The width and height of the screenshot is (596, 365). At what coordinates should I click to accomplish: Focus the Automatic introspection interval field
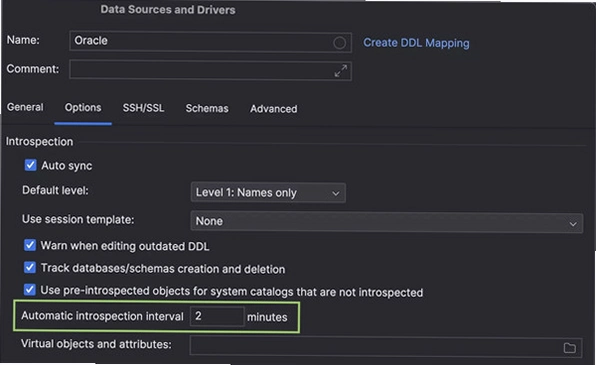tap(217, 316)
